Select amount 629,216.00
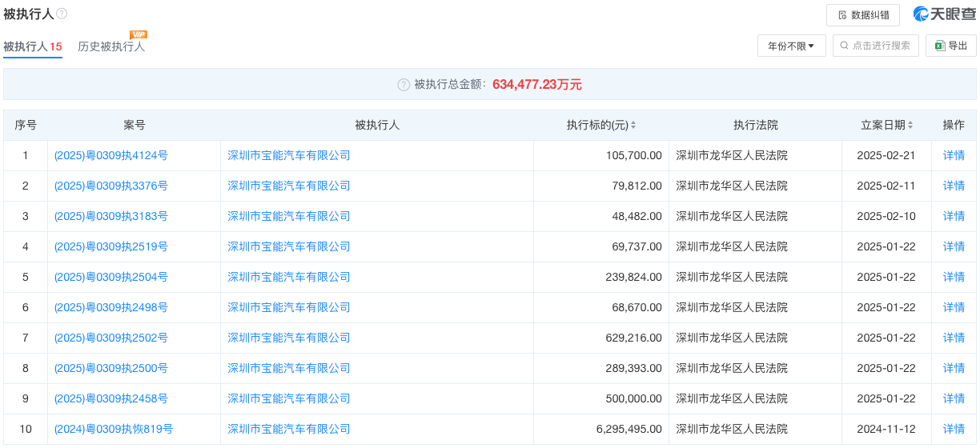This screenshot has height=448, width=980. point(634,338)
